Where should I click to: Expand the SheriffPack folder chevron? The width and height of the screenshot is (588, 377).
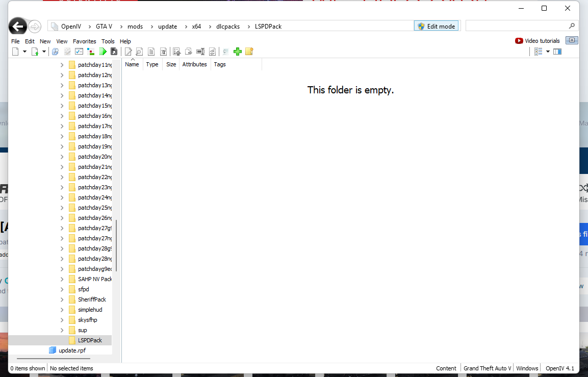coord(62,299)
